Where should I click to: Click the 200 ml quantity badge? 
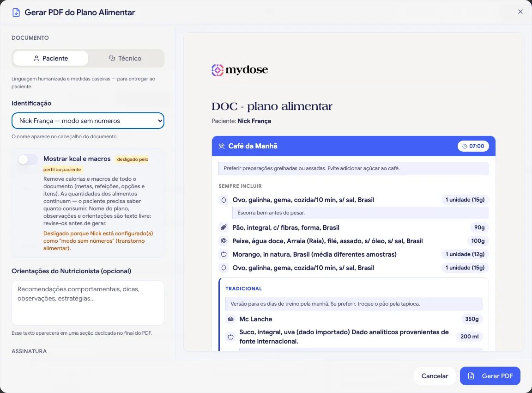pos(469,337)
